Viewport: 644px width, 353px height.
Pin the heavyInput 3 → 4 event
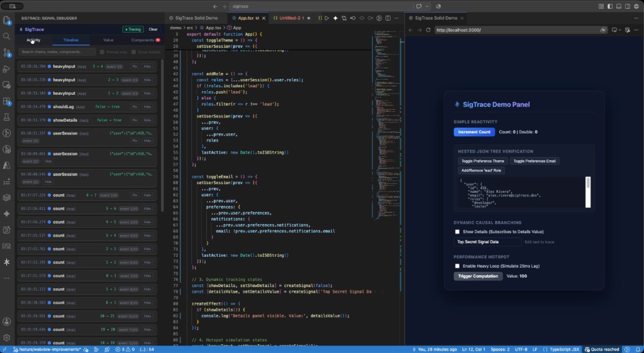pos(135,67)
